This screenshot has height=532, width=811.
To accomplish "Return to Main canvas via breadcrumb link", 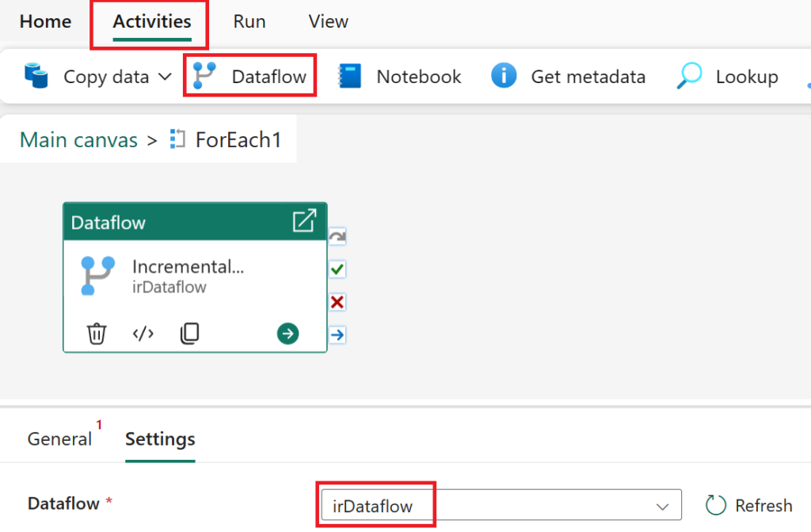I will tap(78, 139).
